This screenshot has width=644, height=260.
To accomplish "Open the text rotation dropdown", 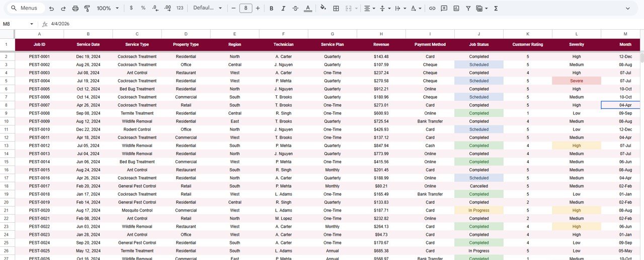I will 416,9.
